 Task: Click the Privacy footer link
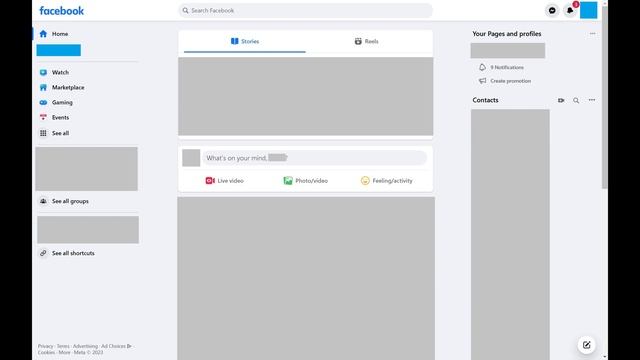coord(45,346)
